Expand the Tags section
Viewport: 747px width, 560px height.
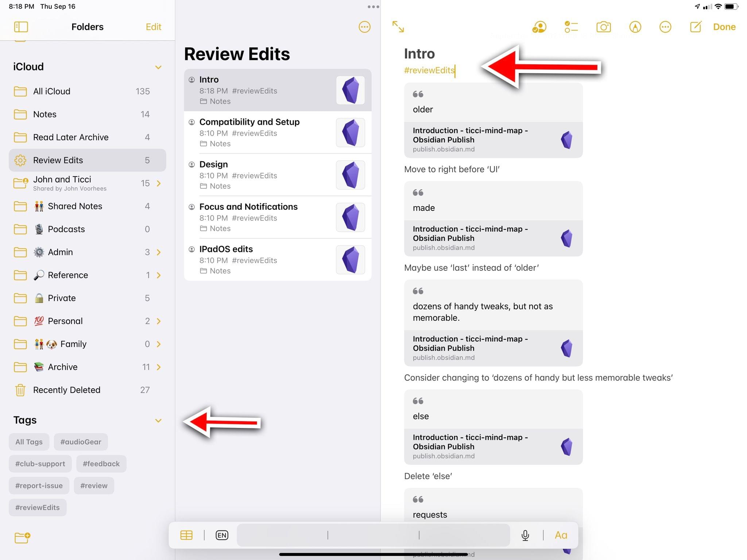158,420
